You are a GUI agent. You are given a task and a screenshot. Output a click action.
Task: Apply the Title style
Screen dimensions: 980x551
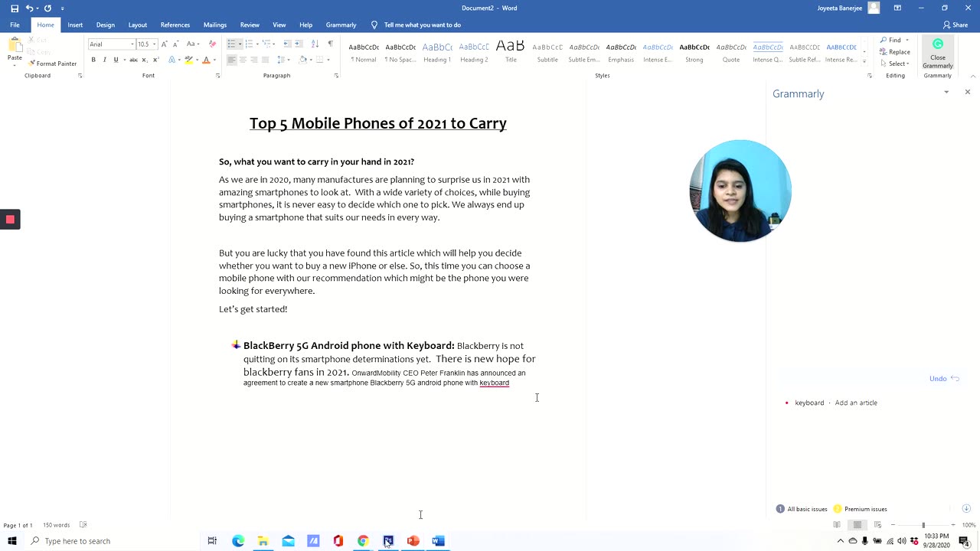pos(511,52)
